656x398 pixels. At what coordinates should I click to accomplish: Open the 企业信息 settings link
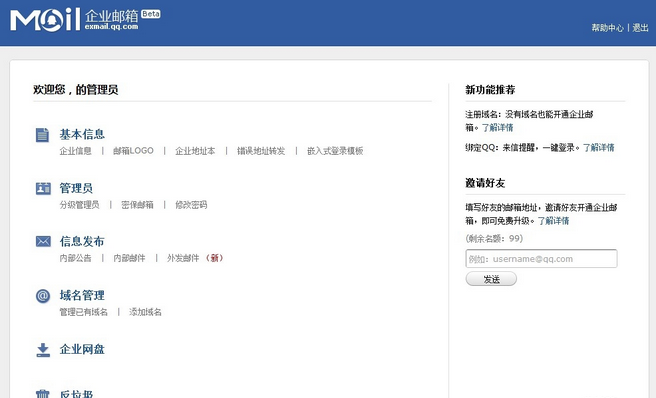75,151
